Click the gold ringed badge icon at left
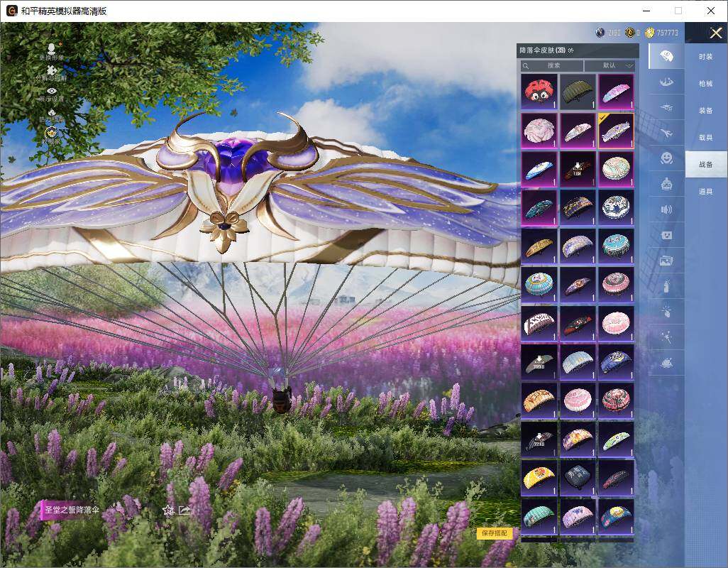The width and height of the screenshot is (728, 568). tap(52, 133)
